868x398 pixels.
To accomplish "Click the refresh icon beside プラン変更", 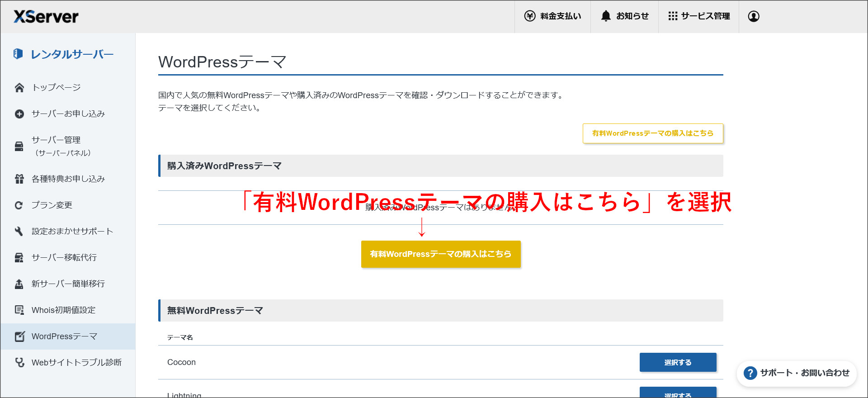I will point(19,205).
